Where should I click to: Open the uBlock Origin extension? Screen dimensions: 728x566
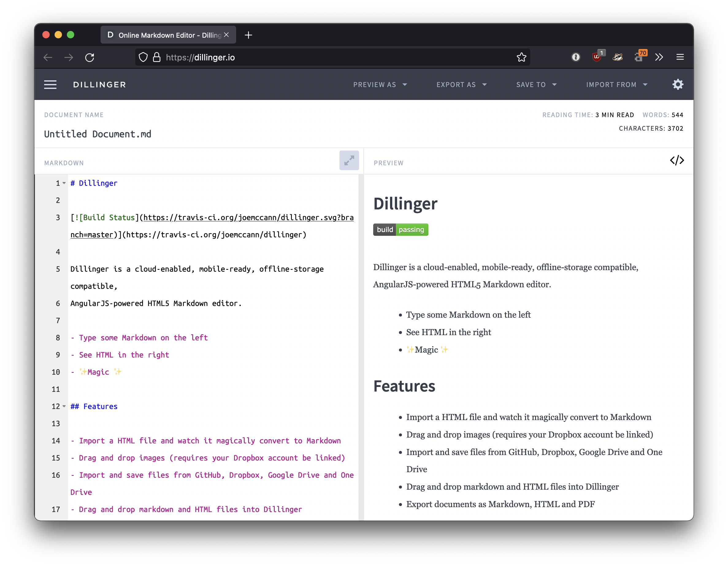point(597,57)
